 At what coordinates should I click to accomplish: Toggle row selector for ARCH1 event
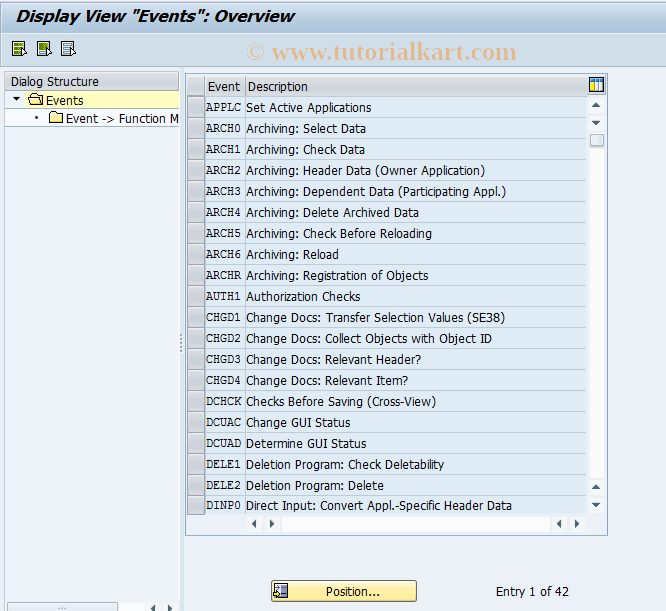tap(196, 149)
